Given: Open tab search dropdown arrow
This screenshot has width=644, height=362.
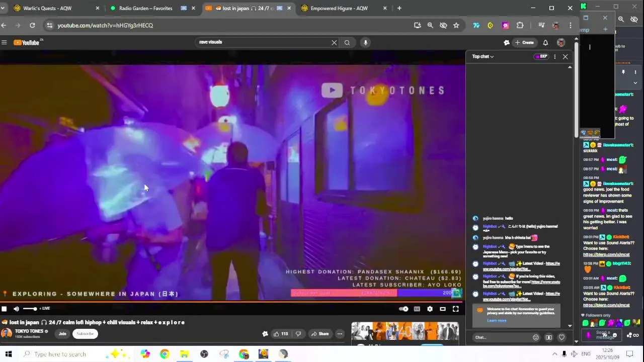Looking at the screenshot, I should tap(3, 8).
